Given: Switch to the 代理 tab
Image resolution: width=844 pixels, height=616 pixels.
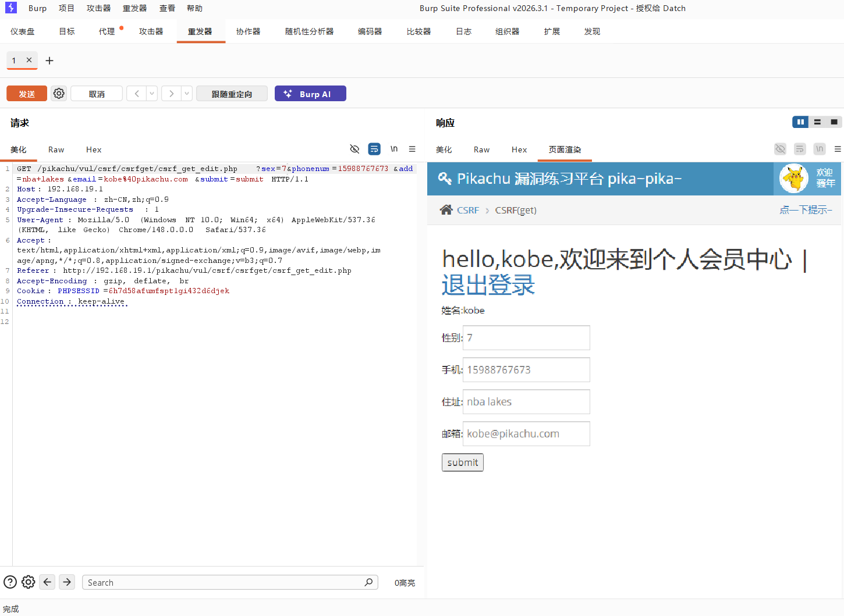Looking at the screenshot, I should 107,31.
